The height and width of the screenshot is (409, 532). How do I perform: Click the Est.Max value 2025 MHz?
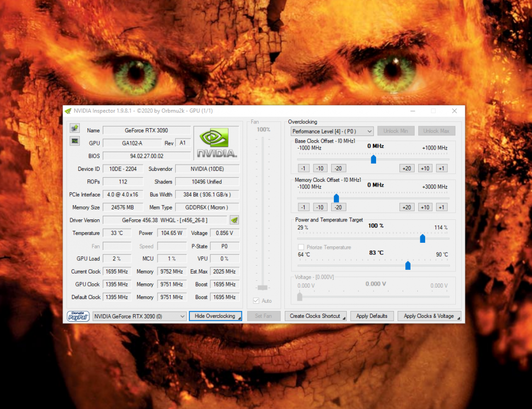click(225, 271)
